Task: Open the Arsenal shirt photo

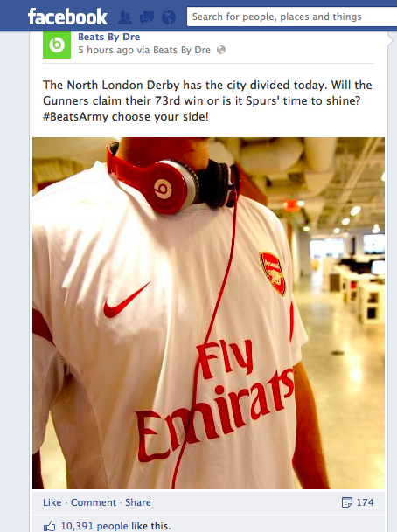Action: pos(208,313)
